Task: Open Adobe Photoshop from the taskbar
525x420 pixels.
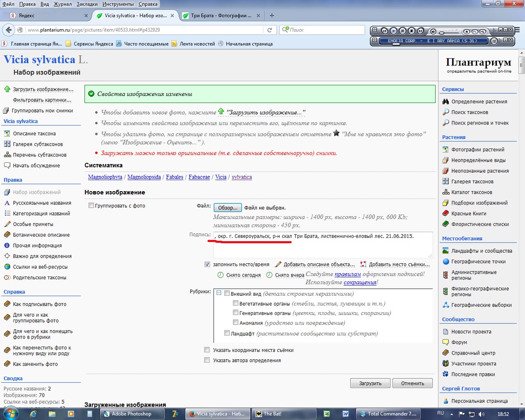Action: pyautogui.click(x=127, y=414)
